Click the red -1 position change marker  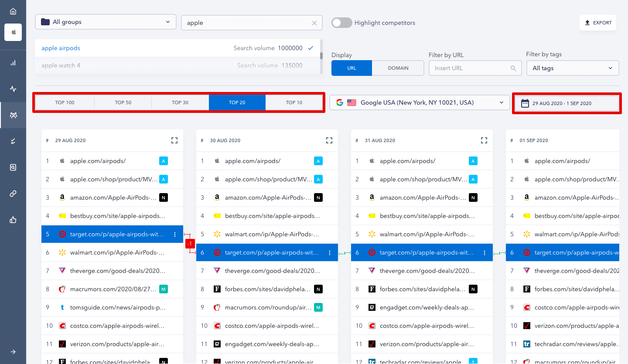click(x=190, y=244)
